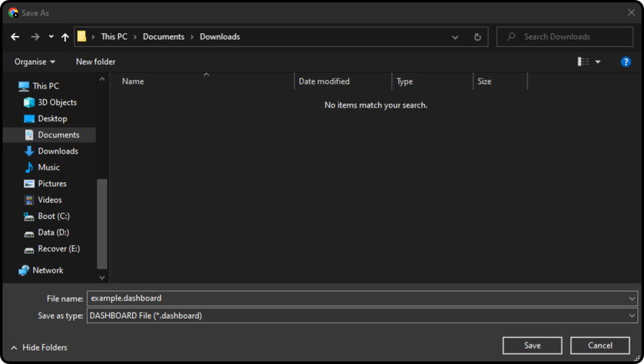
Task: Open the Music folder
Action: (x=49, y=167)
